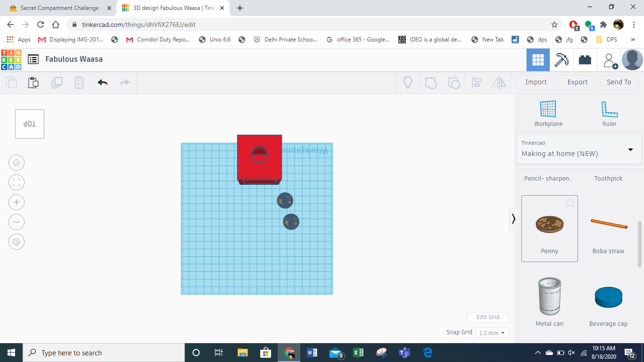The image size is (644, 362).
Task: Click the Group shapes icon
Action: 431,82
